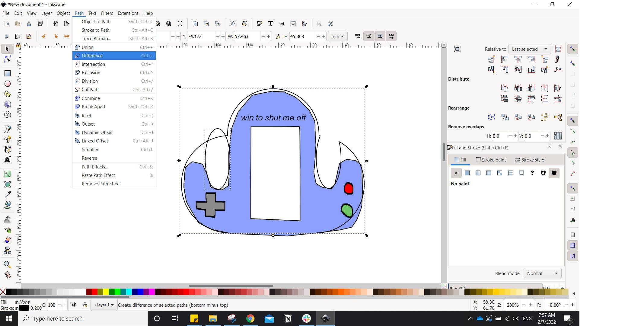
Task: Pick the yellow swatch in palette
Action: 106,292
